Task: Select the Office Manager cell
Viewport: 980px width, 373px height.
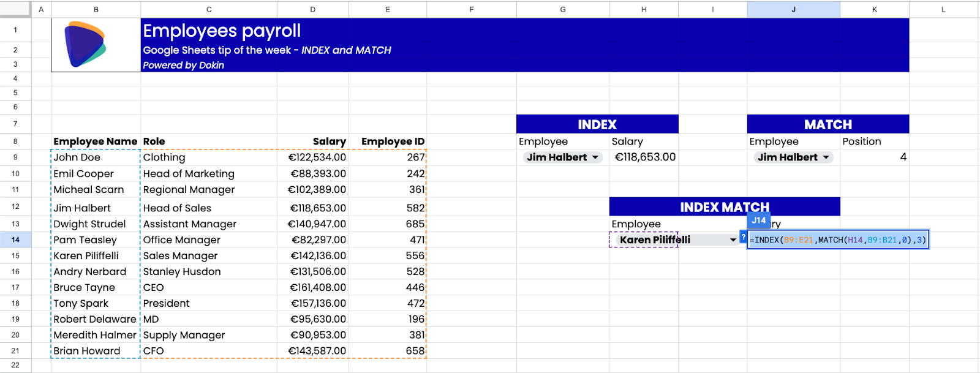Action: coord(209,240)
